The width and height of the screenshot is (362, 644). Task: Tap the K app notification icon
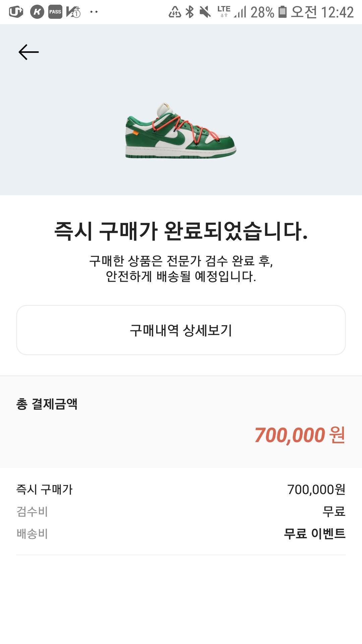coord(37,12)
